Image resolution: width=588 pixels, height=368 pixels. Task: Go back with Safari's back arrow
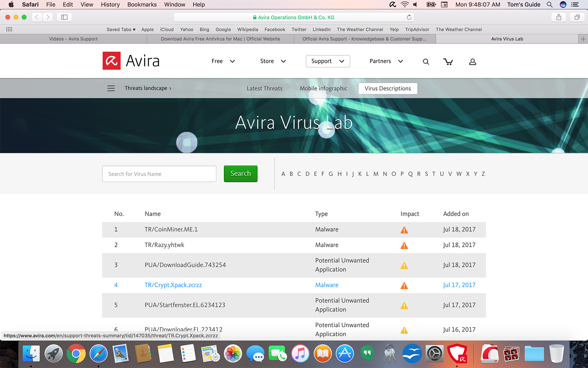(37, 17)
